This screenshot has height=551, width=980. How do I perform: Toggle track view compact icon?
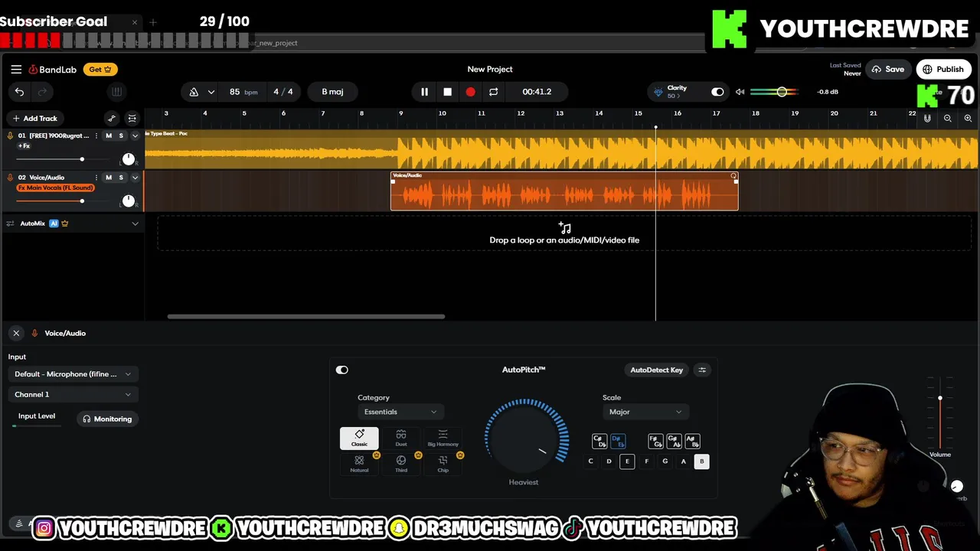click(x=132, y=119)
